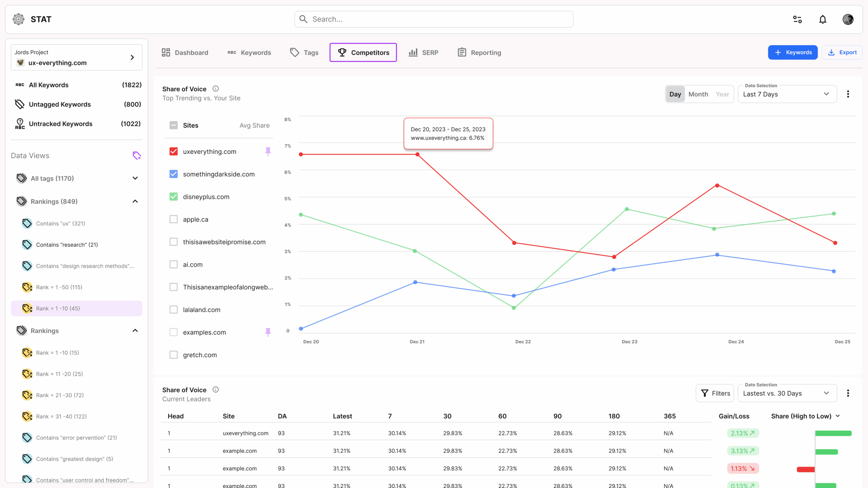Screen dimensions: 868x488
Task: Check the lalaland.com checkbox
Action: [174, 310]
